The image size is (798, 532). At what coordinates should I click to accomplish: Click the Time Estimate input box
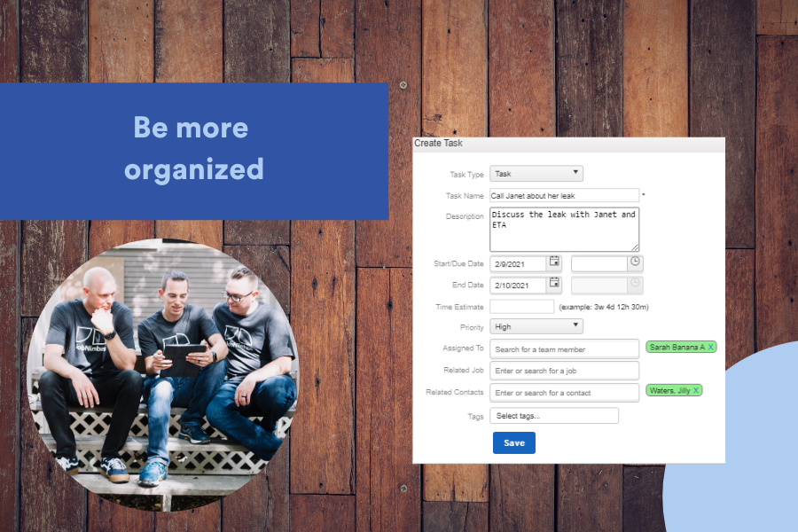point(521,306)
